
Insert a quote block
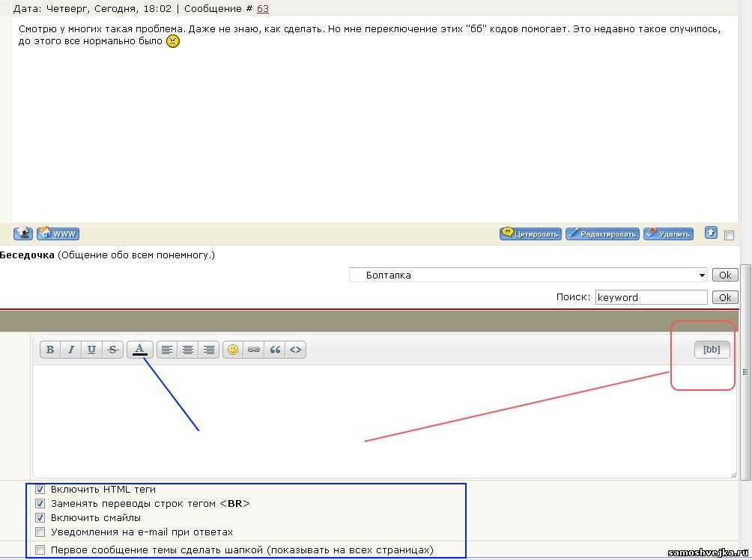coord(275,350)
